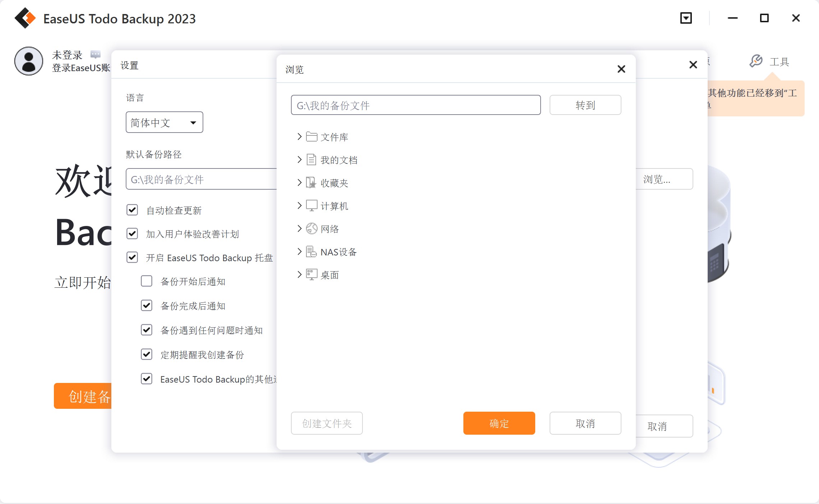Expand the 收藏夹 tree node
This screenshot has width=819, height=504.
tap(299, 182)
